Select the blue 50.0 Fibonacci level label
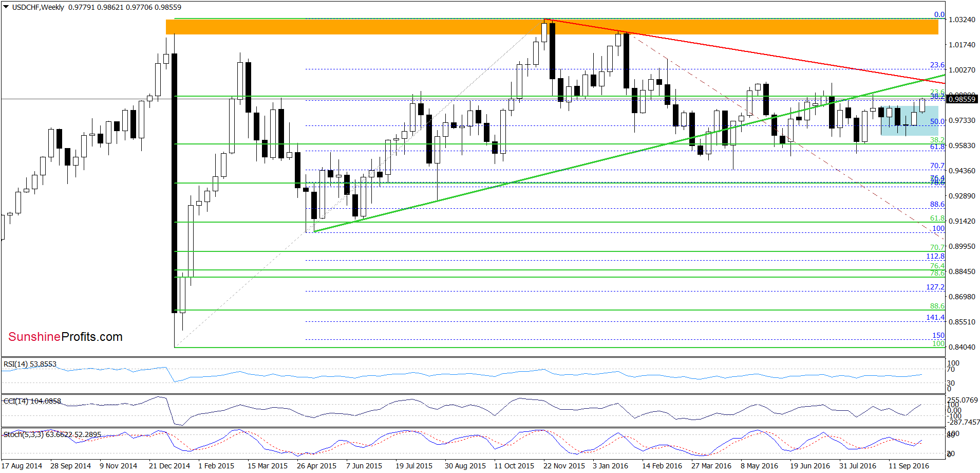 pos(937,121)
